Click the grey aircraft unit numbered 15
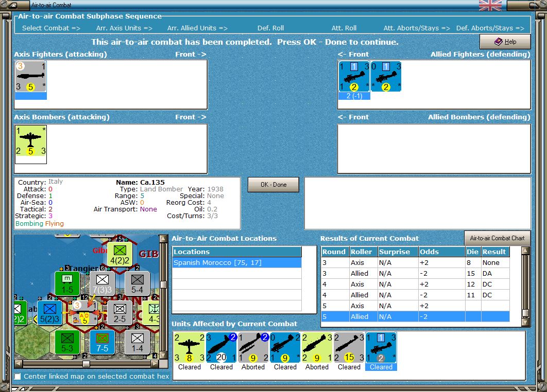The image size is (547, 392). 349,348
